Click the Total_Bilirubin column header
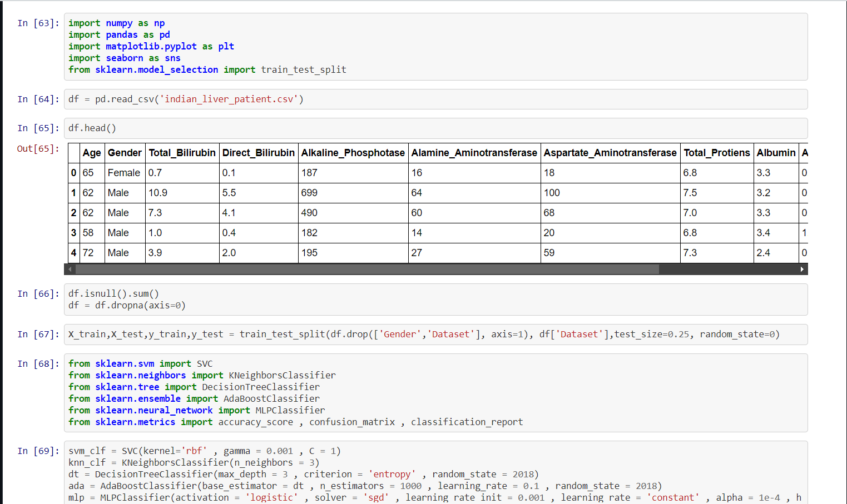The width and height of the screenshot is (847, 504). pos(182,153)
